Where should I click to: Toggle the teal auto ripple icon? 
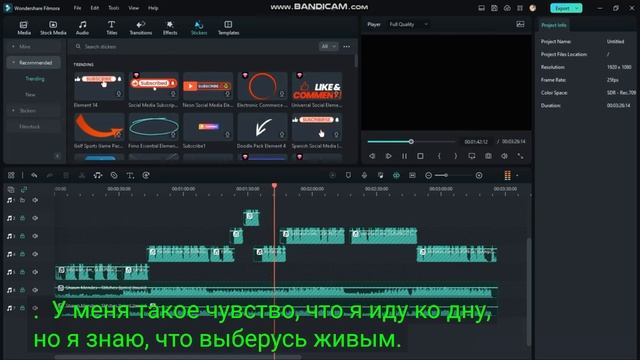pyautogui.click(x=396, y=175)
